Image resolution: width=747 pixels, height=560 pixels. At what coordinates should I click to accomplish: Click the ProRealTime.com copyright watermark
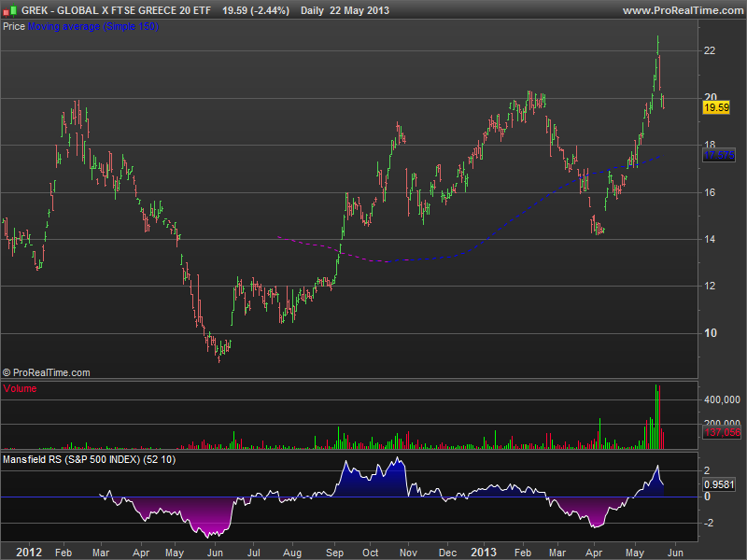pyautogui.click(x=47, y=372)
